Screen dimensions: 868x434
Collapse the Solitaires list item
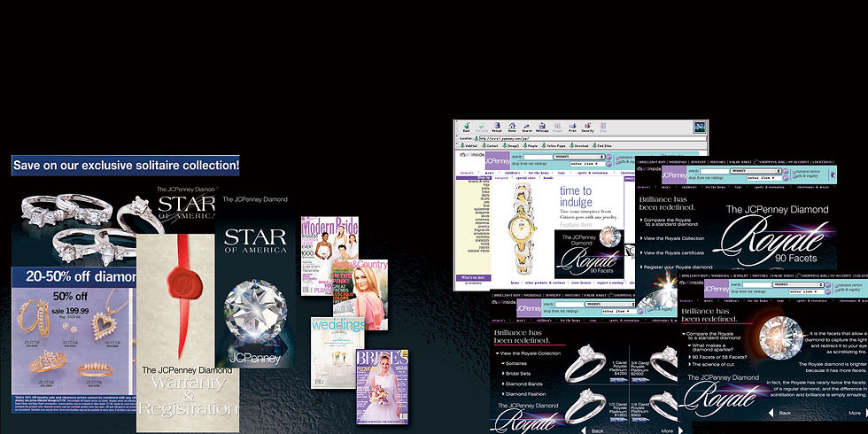click(x=514, y=364)
